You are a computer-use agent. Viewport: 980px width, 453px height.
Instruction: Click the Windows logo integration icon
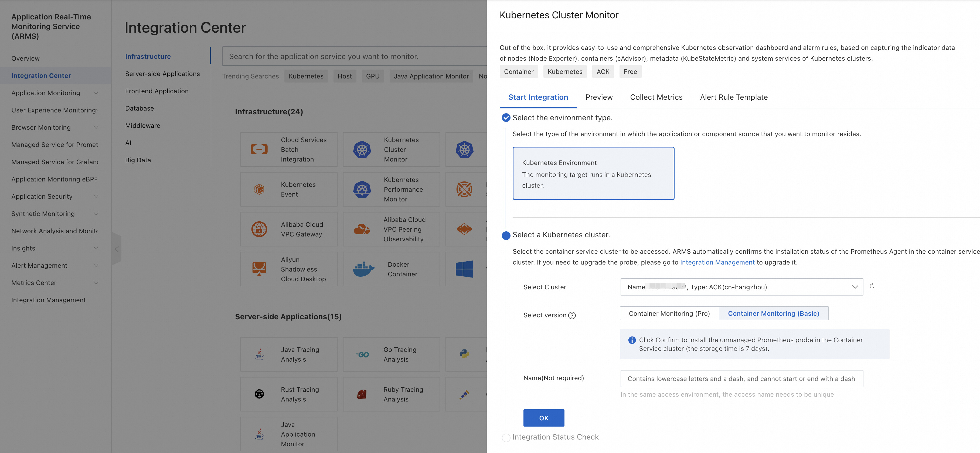[464, 269]
